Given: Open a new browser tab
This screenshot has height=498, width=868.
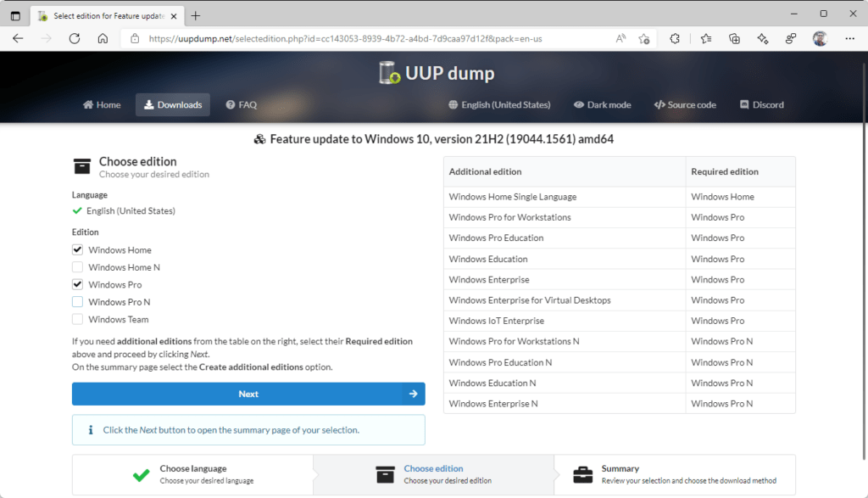Looking at the screenshot, I should (x=196, y=15).
